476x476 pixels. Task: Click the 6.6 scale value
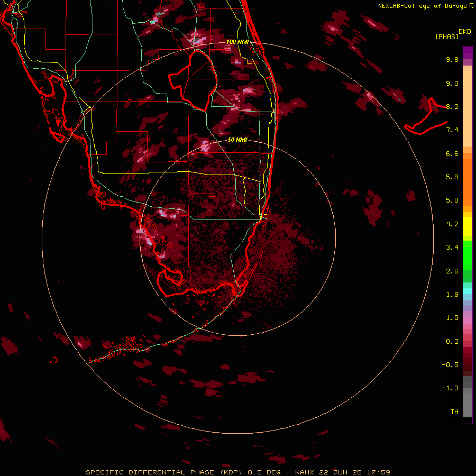click(x=452, y=153)
